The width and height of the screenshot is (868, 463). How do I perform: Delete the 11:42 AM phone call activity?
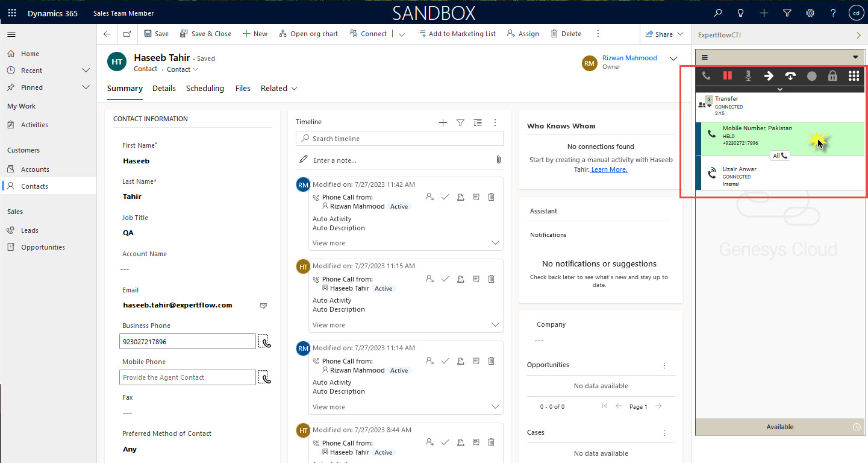click(x=491, y=197)
